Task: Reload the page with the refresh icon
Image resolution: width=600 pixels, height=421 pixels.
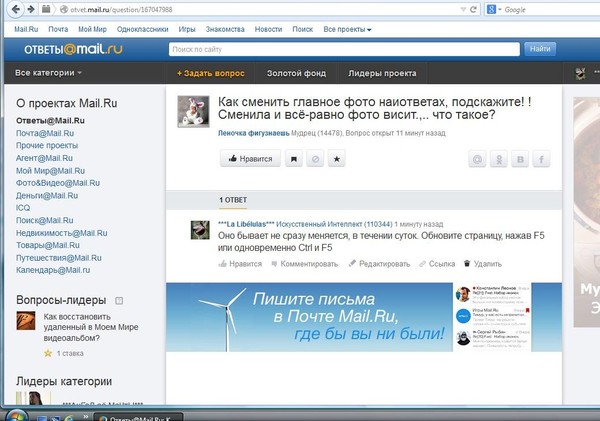Action: coord(473,10)
